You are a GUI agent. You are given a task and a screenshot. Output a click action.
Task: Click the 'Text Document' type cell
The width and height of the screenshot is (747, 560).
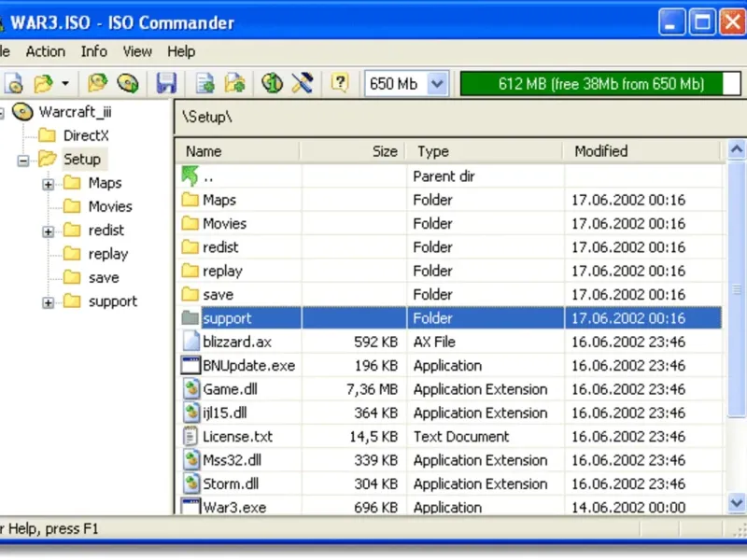click(461, 437)
